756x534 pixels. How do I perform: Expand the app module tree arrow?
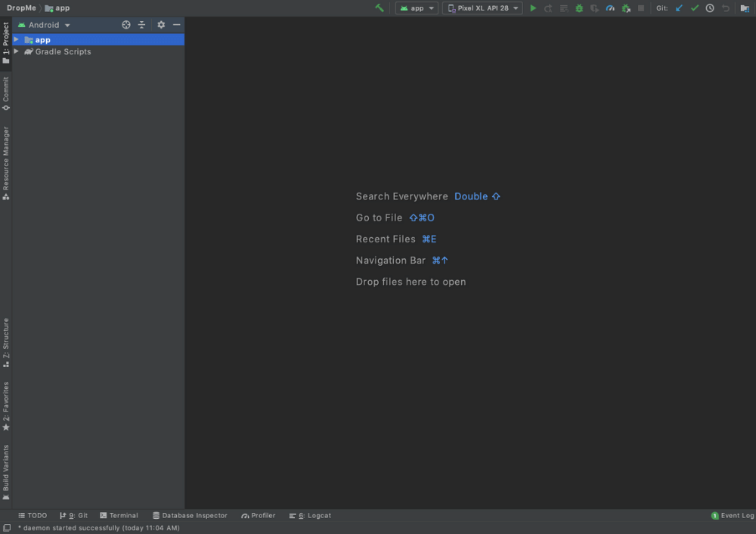pyautogui.click(x=17, y=39)
